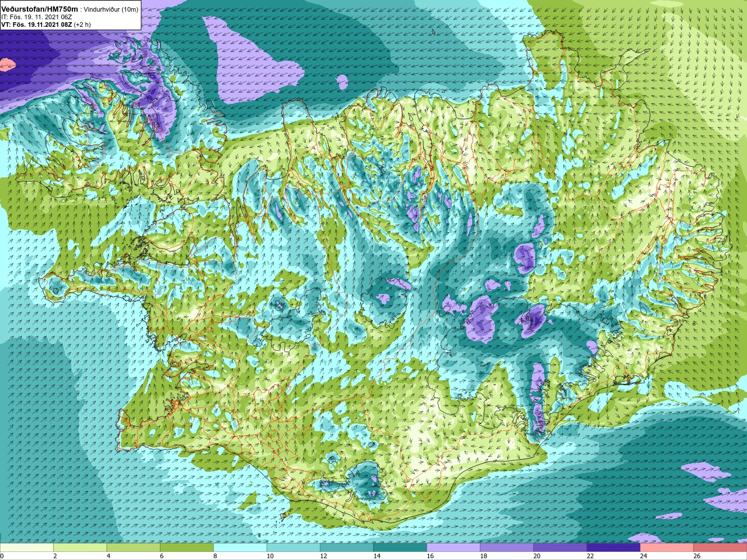This screenshot has width=747, height=560.
Task: Select the dark teal 14–16 legend swatch
Action: click(400, 547)
